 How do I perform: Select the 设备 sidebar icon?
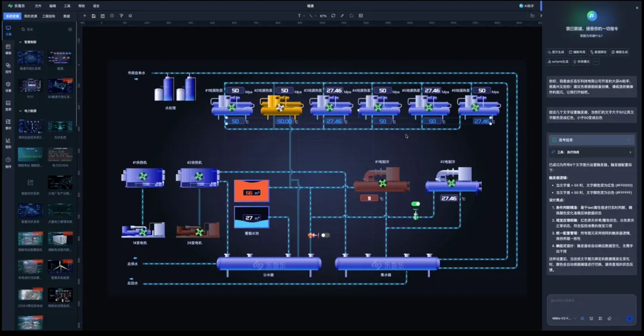[8, 87]
